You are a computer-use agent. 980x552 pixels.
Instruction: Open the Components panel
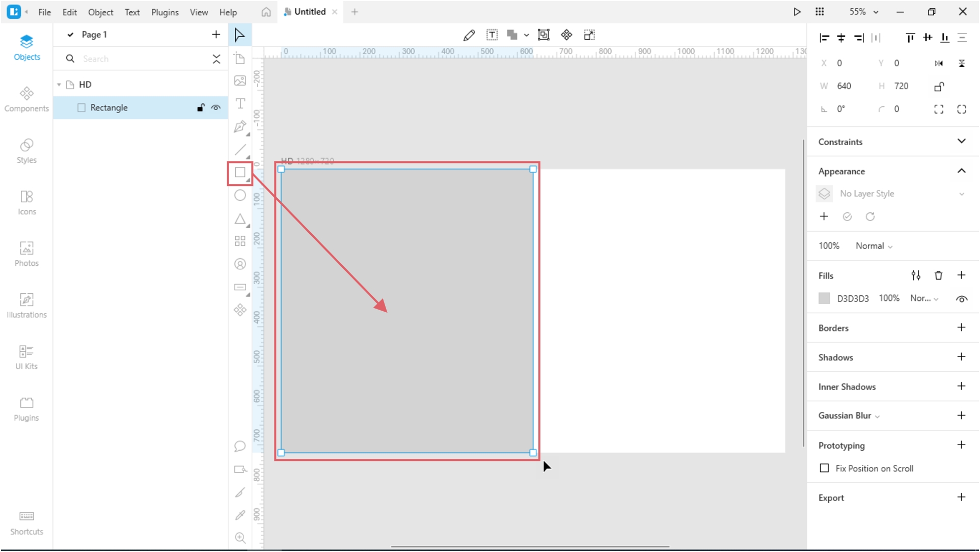26,99
